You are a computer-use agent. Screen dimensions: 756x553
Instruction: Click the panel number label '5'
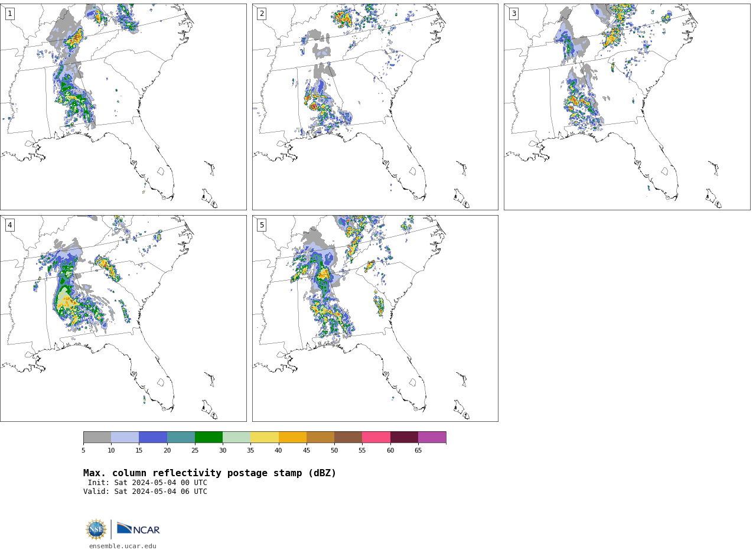click(x=262, y=225)
